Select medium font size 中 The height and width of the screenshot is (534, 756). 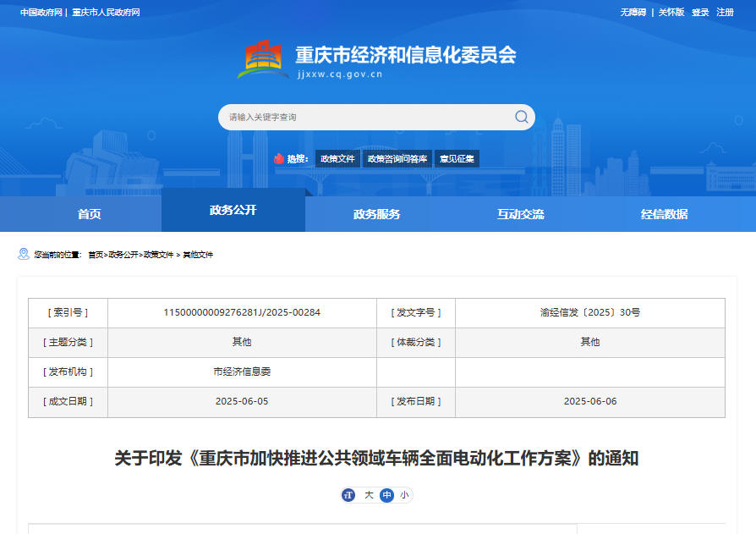click(386, 495)
